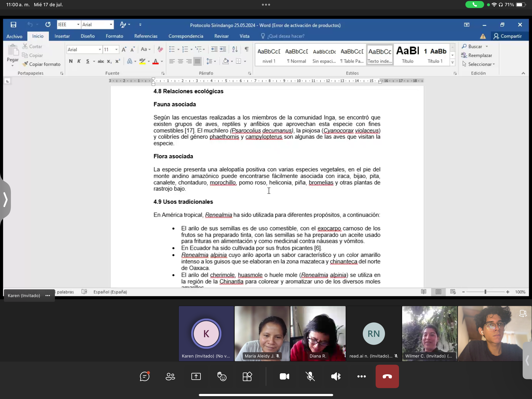Click the Reemplazar button
The image size is (532, 399).
[x=477, y=55]
